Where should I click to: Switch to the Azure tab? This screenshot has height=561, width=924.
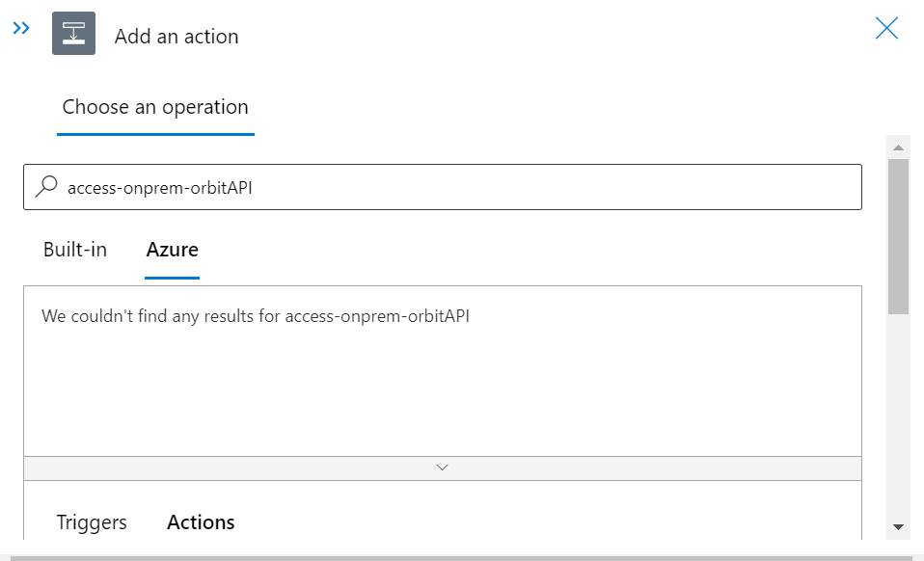point(172,250)
